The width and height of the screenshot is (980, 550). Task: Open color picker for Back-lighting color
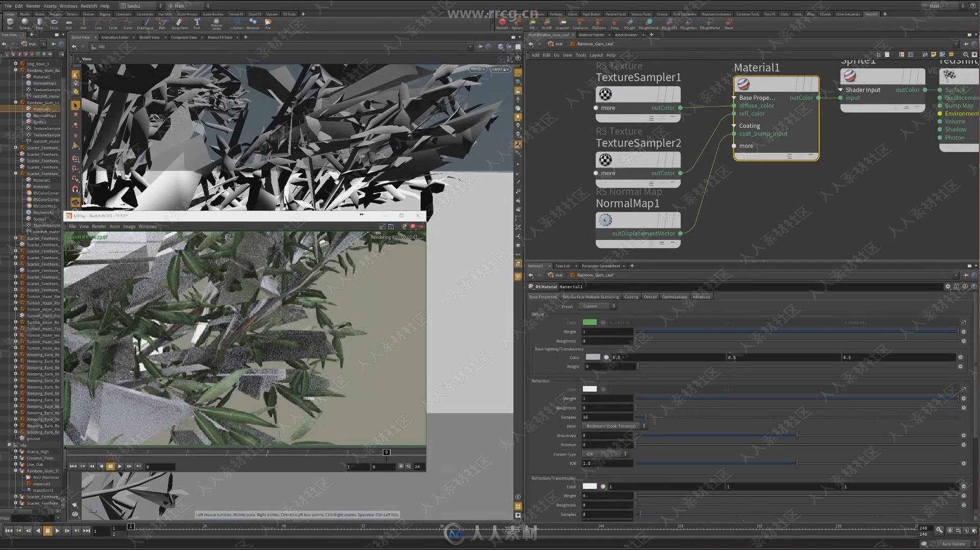(x=606, y=357)
